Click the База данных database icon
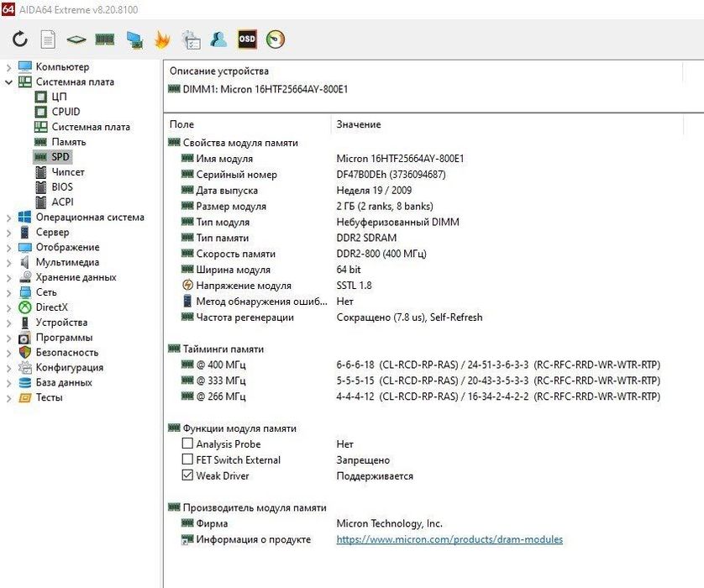 [x=24, y=382]
